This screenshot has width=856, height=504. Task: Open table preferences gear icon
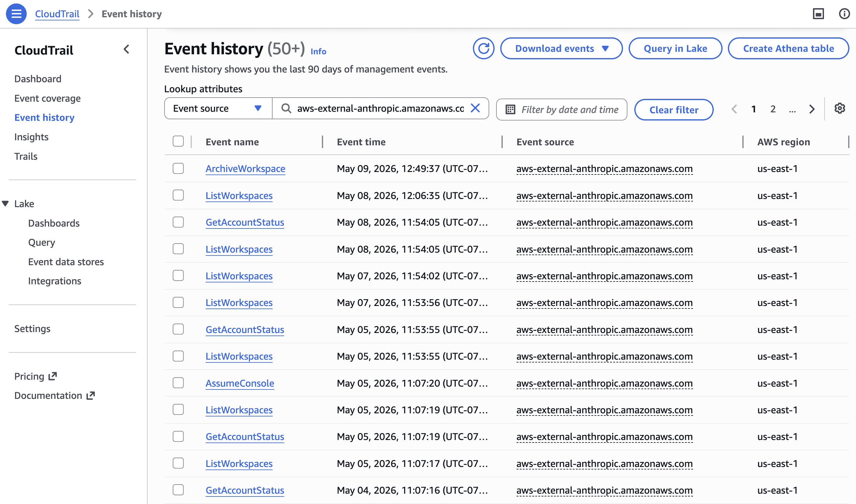coord(840,108)
